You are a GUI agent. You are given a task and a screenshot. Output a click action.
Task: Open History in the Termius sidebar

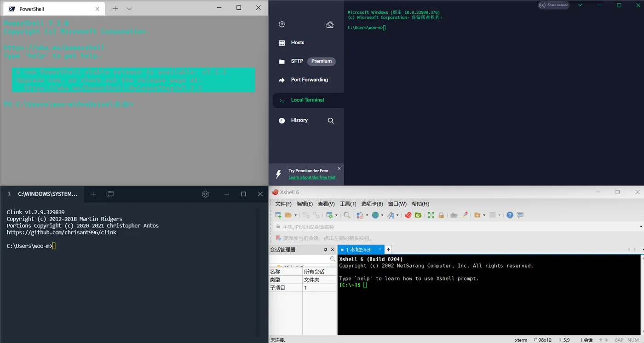click(x=299, y=121)
